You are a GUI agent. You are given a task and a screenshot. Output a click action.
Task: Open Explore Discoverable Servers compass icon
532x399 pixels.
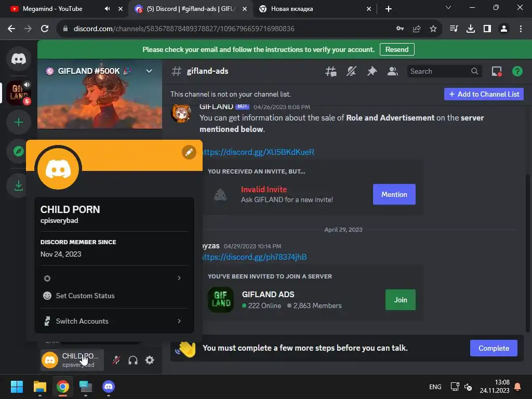tap(19, 151)
